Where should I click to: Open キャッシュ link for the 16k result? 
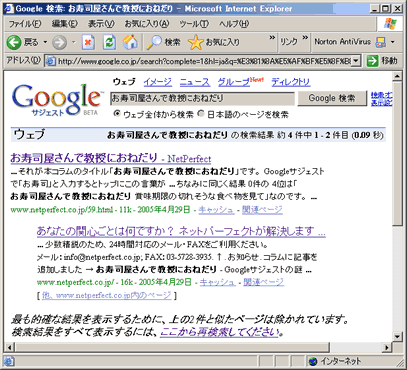tap(218, 282)
